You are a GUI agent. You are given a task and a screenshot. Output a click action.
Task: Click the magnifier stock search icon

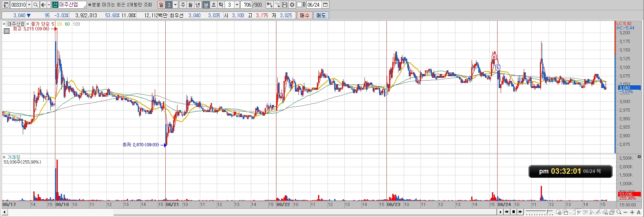click(36, 5)
